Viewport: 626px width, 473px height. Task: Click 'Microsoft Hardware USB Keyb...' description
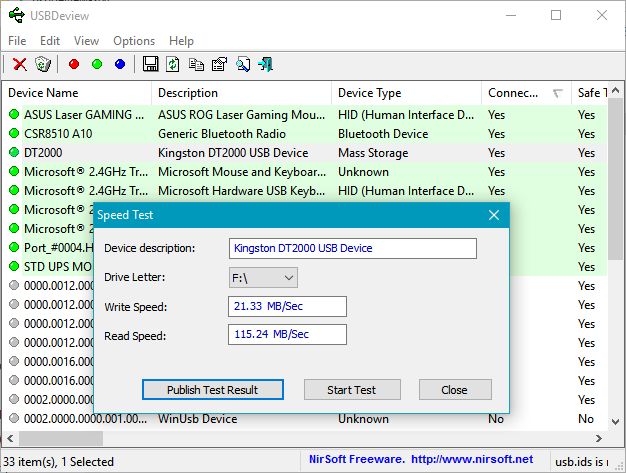tap(242, 191)
